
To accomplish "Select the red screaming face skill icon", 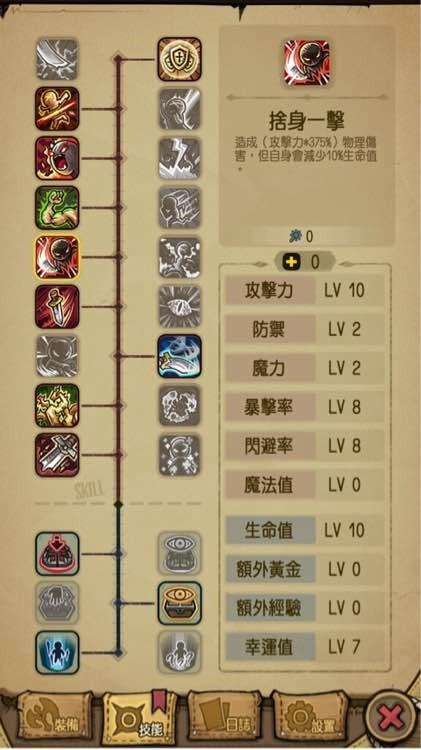I will 57,158.
